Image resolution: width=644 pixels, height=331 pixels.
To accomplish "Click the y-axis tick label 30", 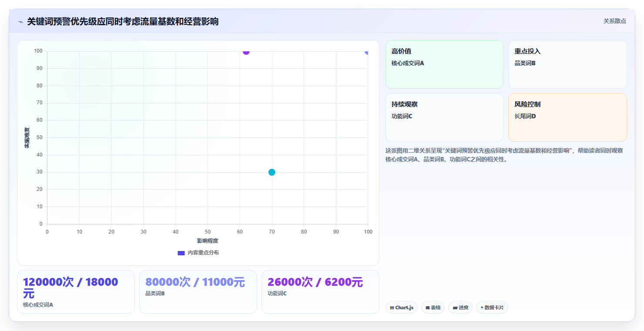I will (40, 172).
